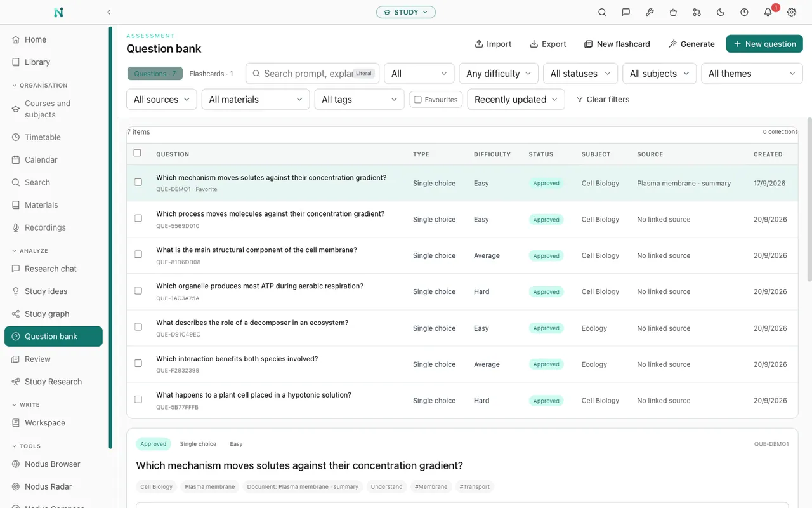Open the Recently updated sort dropdown
812x508 pixels.
click(516, 100)
